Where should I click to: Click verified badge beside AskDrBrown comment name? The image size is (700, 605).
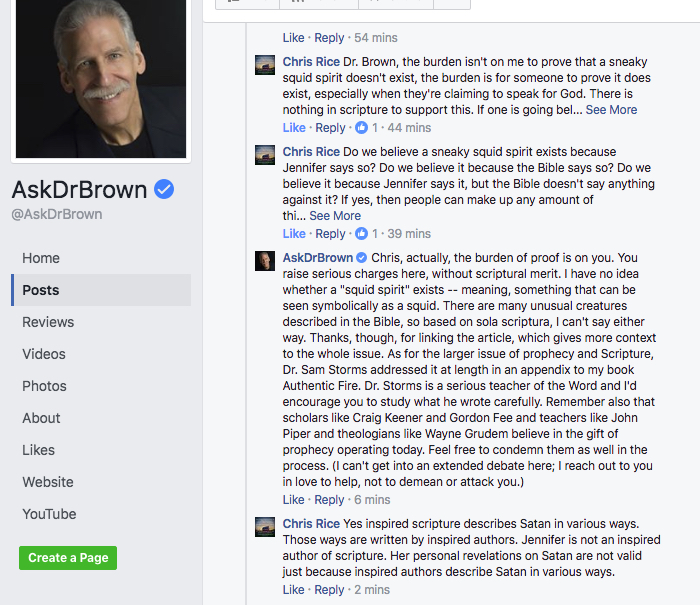pyautogui.click(x=362, y=258)
